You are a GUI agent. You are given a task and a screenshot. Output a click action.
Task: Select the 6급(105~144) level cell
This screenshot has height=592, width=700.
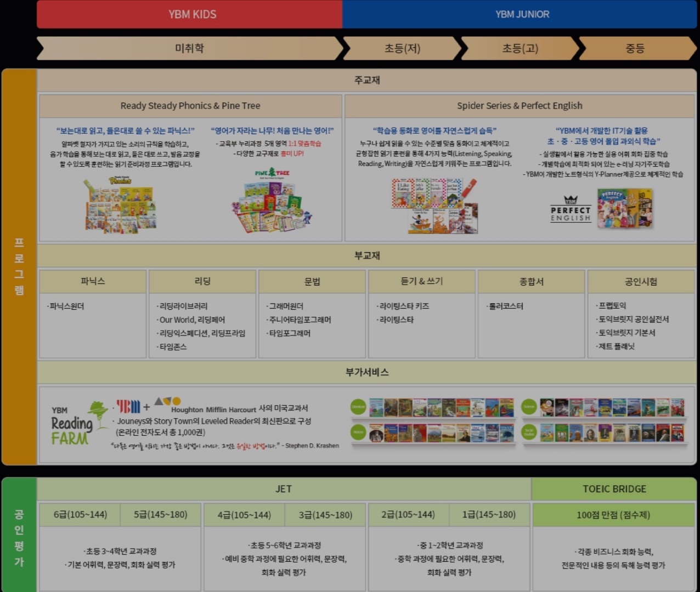point(80,515)
